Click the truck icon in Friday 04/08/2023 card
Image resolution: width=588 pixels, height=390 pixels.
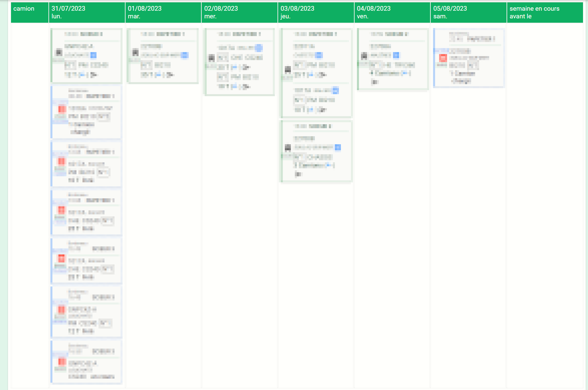point(364,55)
